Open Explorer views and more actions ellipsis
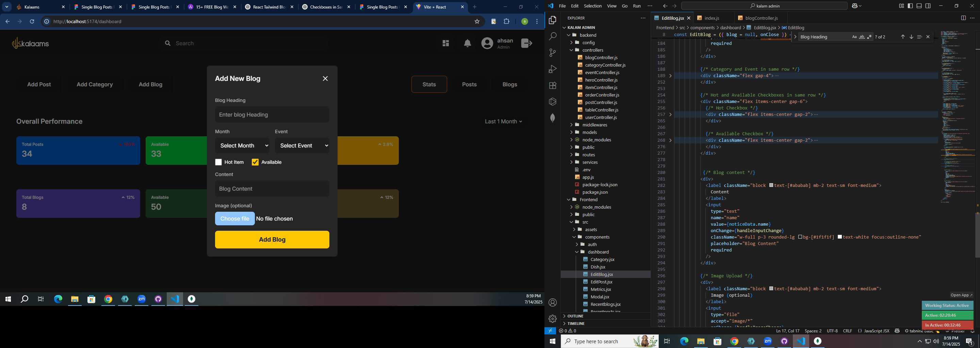Screen dimensions: 980x348 (x=643, y=18)
